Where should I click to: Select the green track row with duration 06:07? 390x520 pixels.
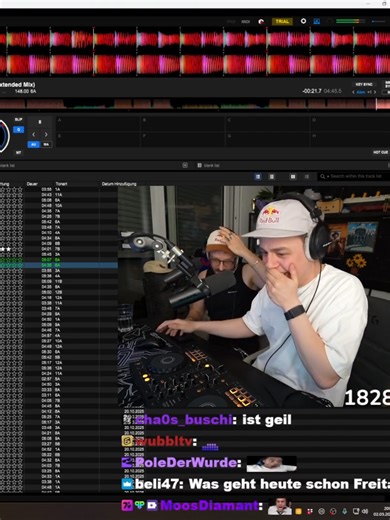tap(59, 260)
